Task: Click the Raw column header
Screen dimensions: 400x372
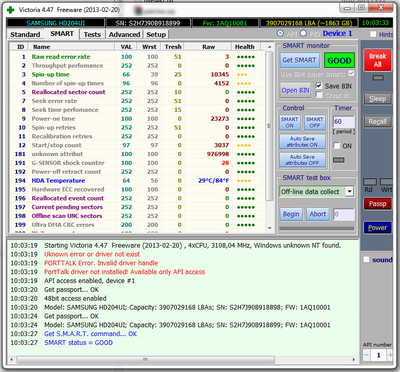Action: pyautogui.click(x=208, y=47)
